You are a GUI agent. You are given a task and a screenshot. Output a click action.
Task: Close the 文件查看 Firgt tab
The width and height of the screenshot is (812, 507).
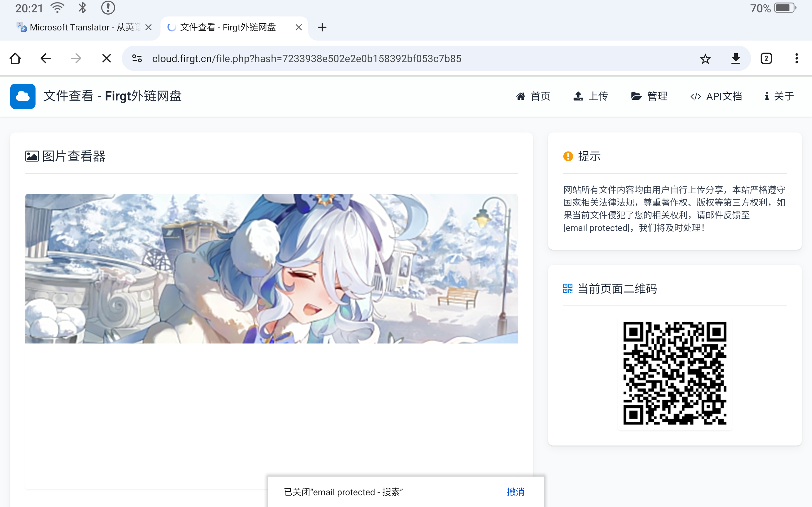point(298,27)
